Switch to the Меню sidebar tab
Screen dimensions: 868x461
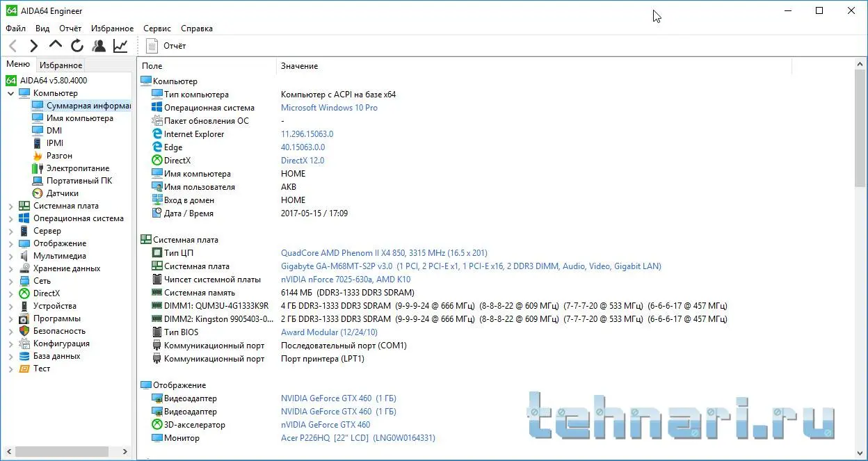click(18, 64)
